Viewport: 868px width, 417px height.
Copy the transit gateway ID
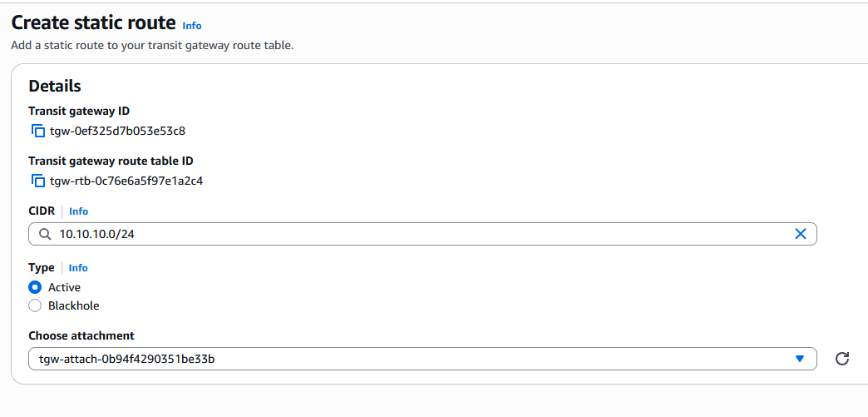point(37,131)
